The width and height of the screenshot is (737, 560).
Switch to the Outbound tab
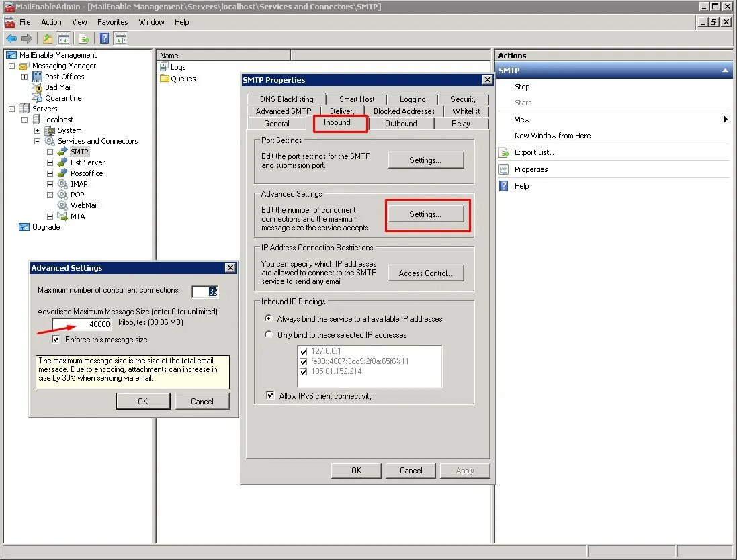(401, 124)
